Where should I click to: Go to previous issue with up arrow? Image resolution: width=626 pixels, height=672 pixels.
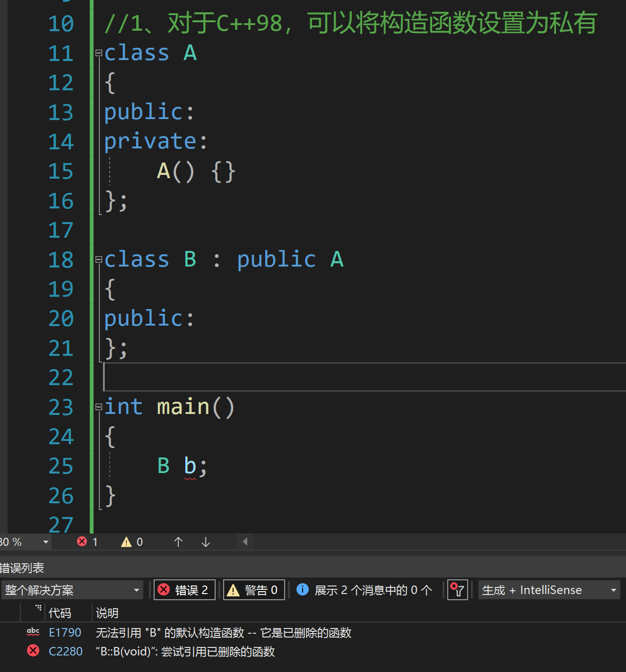point(178,542)
